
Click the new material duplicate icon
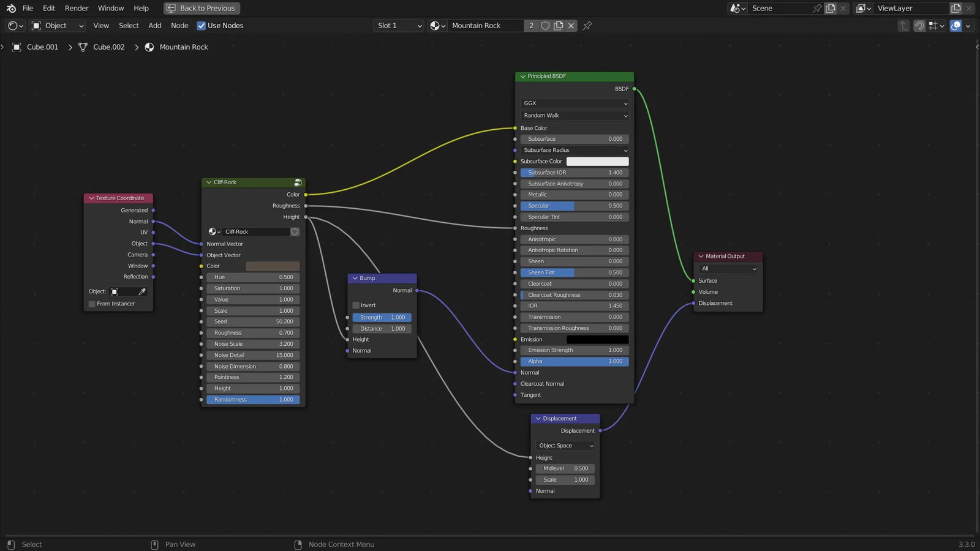(559, 26)
